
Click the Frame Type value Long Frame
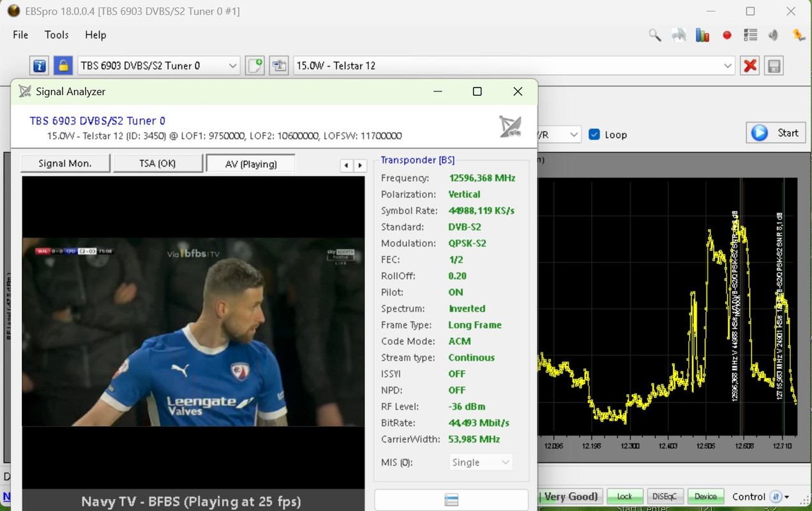(475, 325)
